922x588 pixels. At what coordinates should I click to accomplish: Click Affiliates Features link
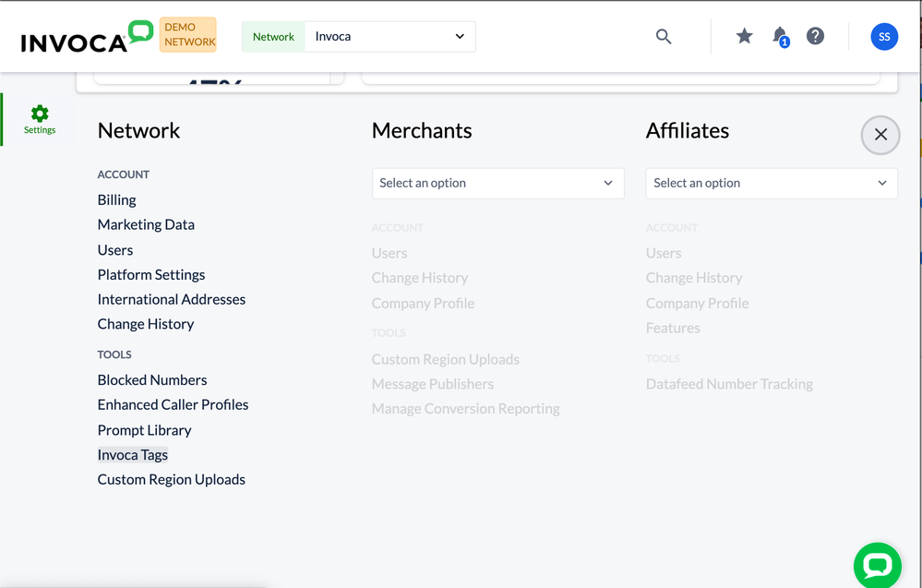(673, 328)
